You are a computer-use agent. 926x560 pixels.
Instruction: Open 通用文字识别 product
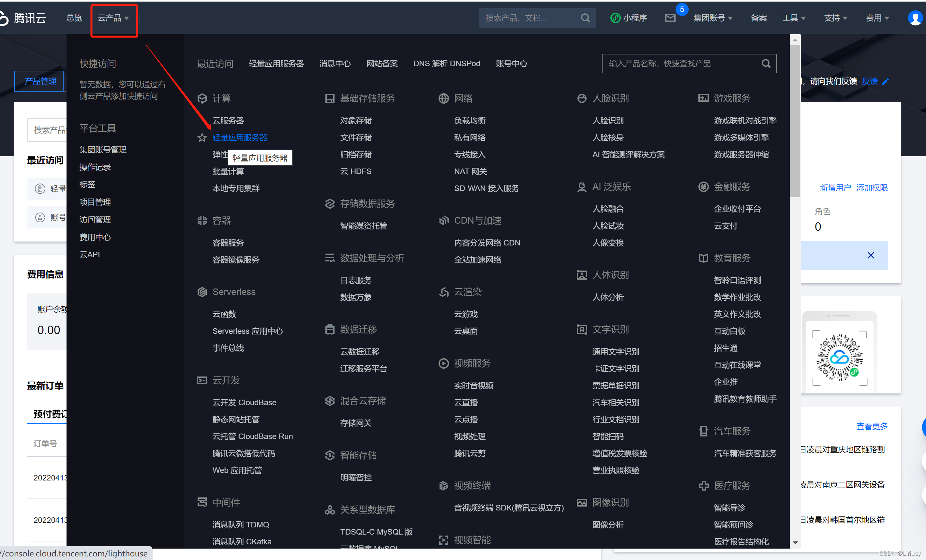616,352
